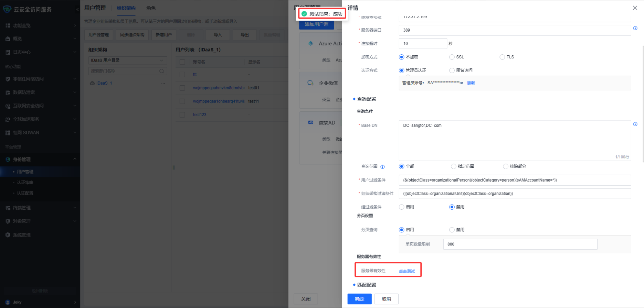The width and height of the screenshot is (644, 308).
Task: Click info icon next to Base DN
Action: pyautogui.click(x=635, y=124)
